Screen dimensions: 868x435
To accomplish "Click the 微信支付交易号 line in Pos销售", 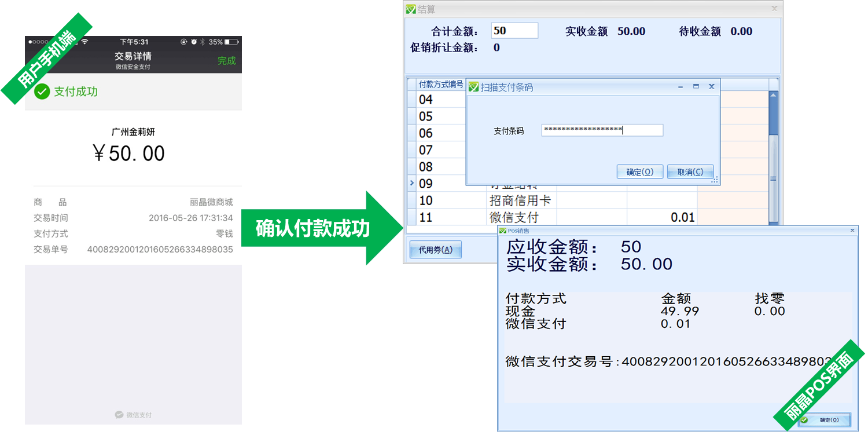I will (668, 362).
